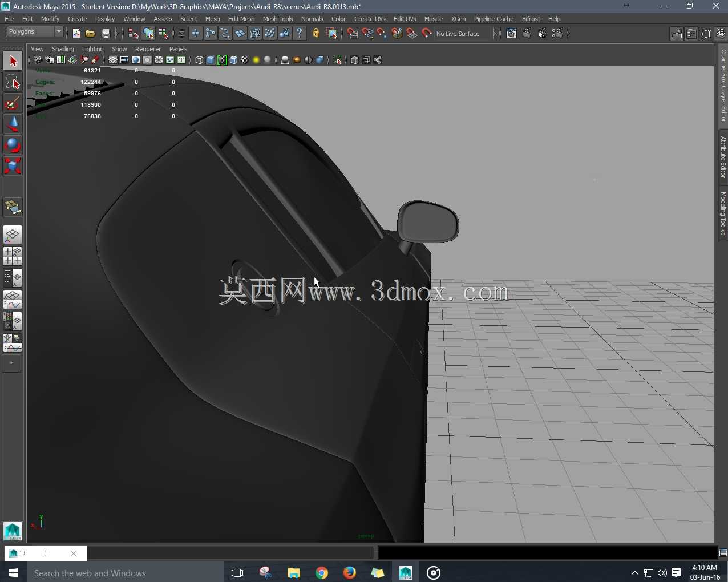
Task: Toggle make live surface magnet
Action: [x=427, y=34]
